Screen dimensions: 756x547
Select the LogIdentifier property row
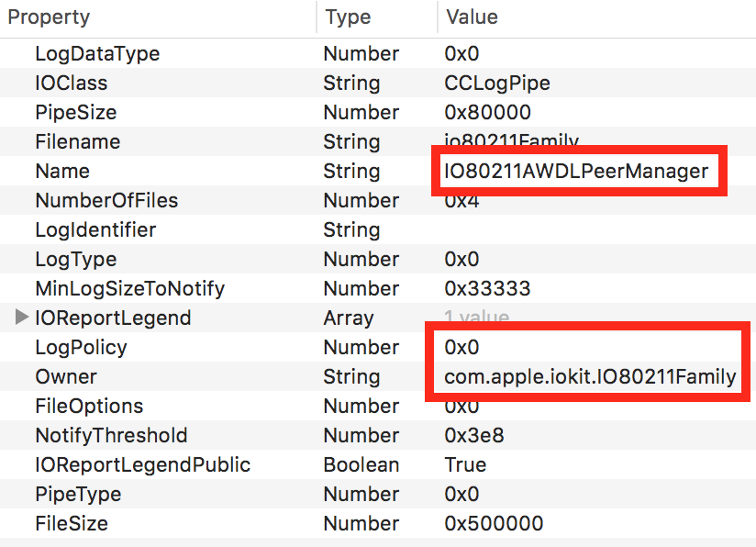pos(95,229)
